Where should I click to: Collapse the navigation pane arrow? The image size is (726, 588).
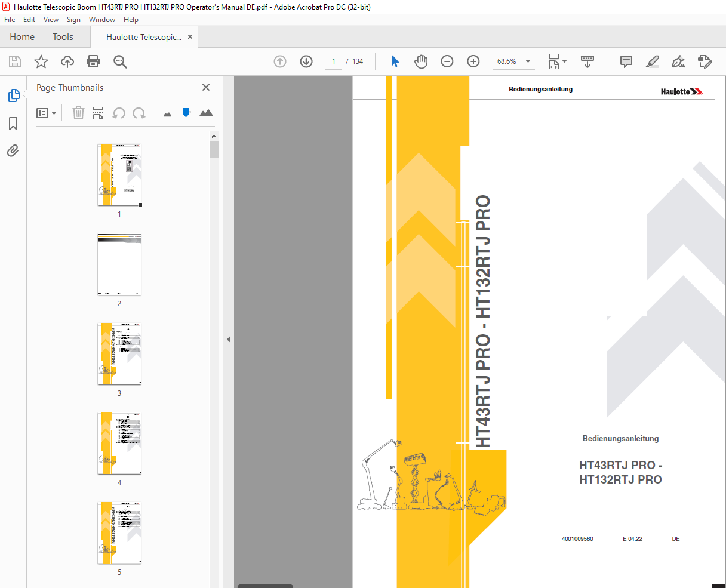point(229,339)
